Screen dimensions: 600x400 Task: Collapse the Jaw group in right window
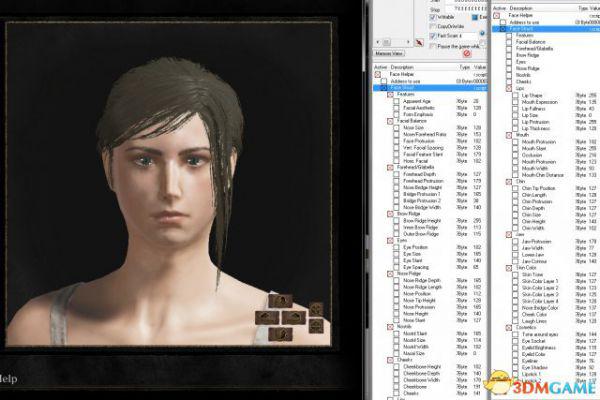(509, 235)
